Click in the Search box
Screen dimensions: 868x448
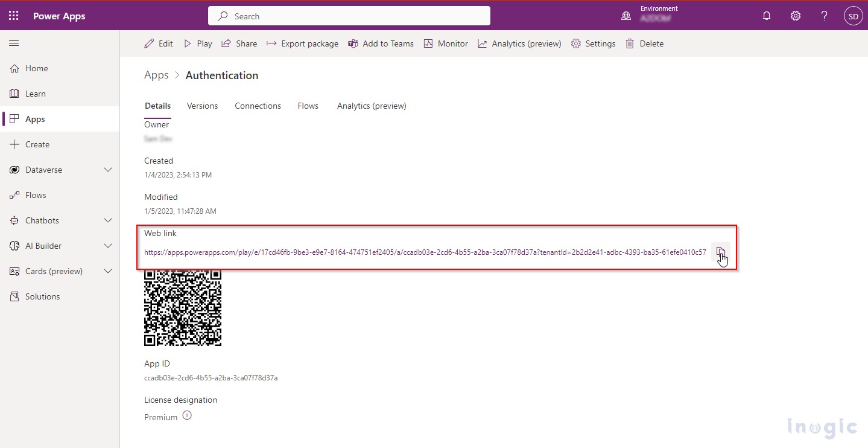[349, 16]
